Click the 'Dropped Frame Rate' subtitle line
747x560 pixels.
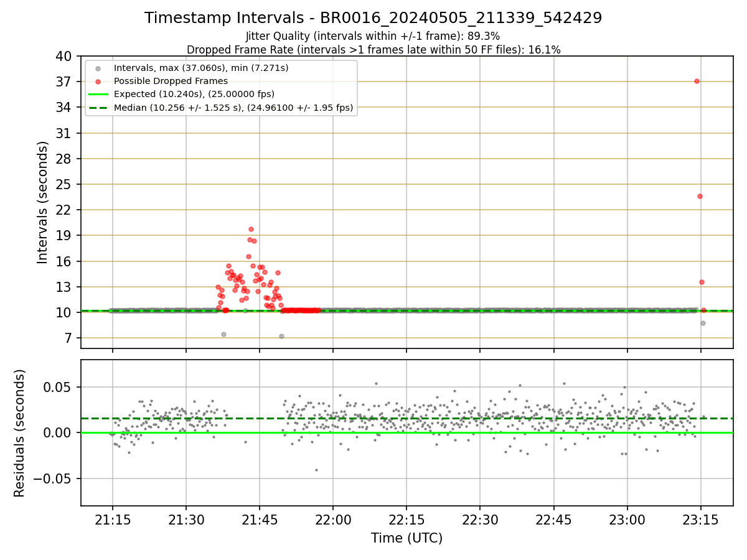coord(374,50)
